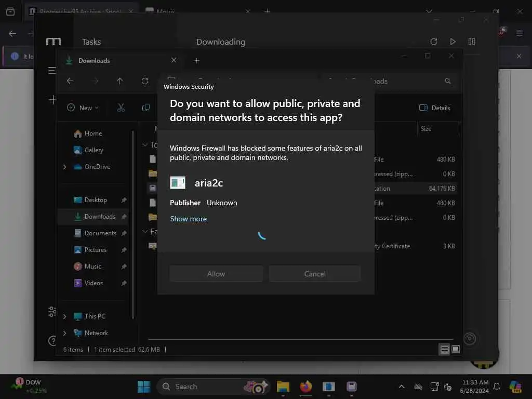
Task: Click Allow in Windows Security dialog
Action: [216, 274]
